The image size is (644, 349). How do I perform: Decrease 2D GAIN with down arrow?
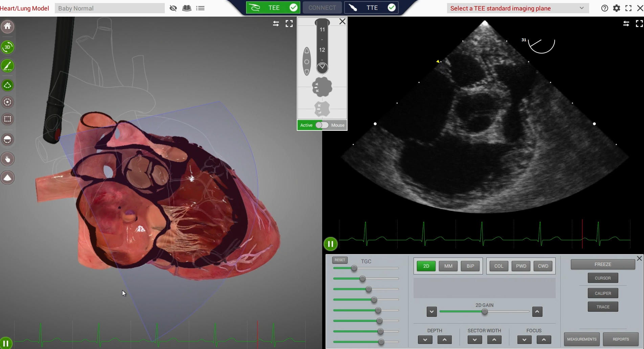click(x=431, y=312)
